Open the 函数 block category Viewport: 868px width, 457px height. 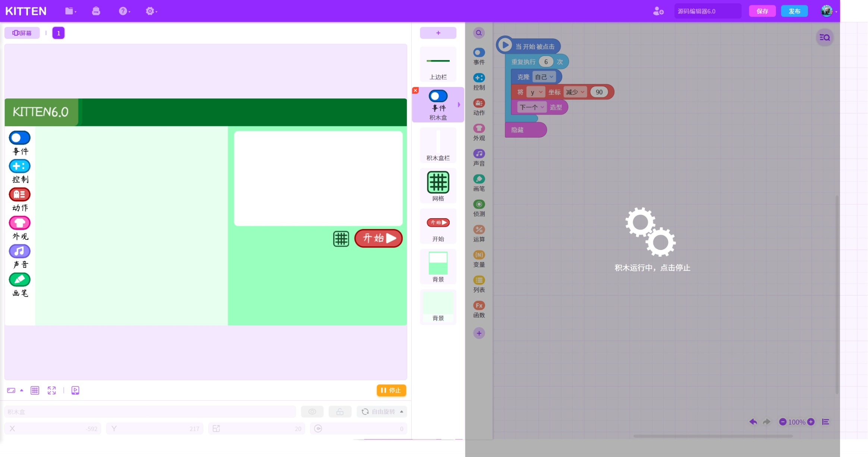(479, 310)
